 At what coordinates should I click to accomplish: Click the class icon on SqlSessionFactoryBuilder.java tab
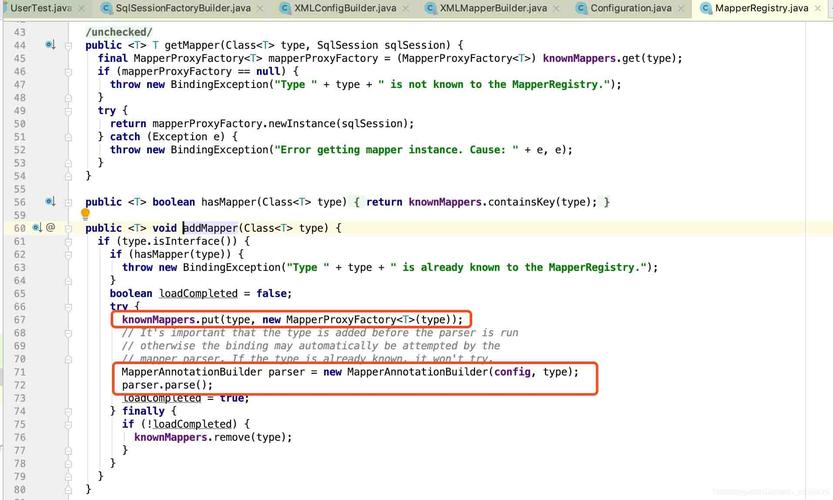click(x=106, y=8)
